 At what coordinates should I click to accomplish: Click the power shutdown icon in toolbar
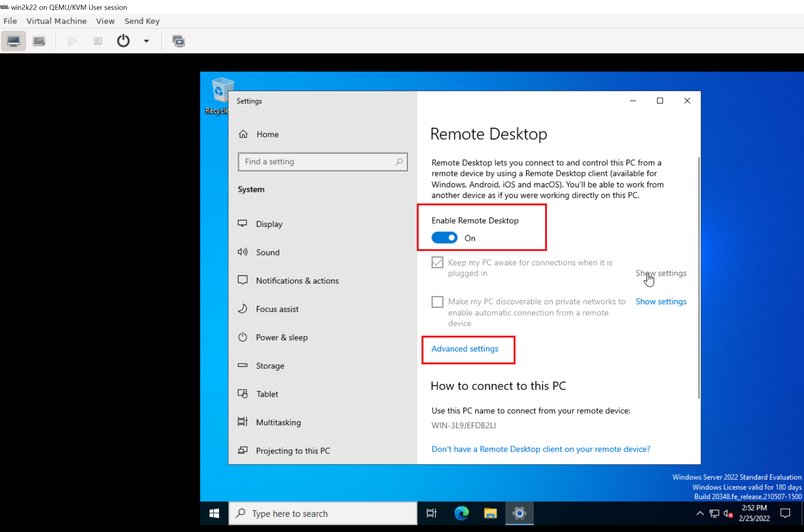[123, 41]
